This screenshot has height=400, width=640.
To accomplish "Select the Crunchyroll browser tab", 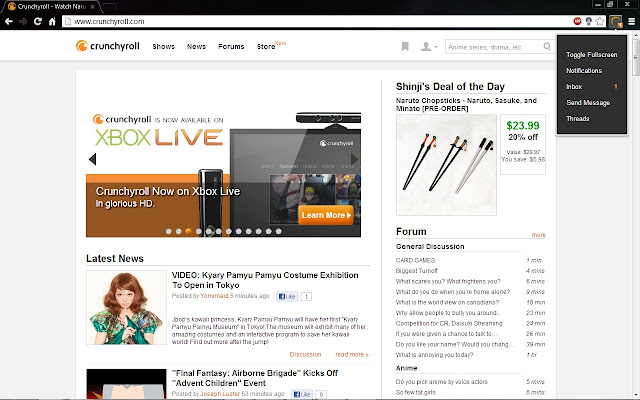I will [x=52, y=7].
